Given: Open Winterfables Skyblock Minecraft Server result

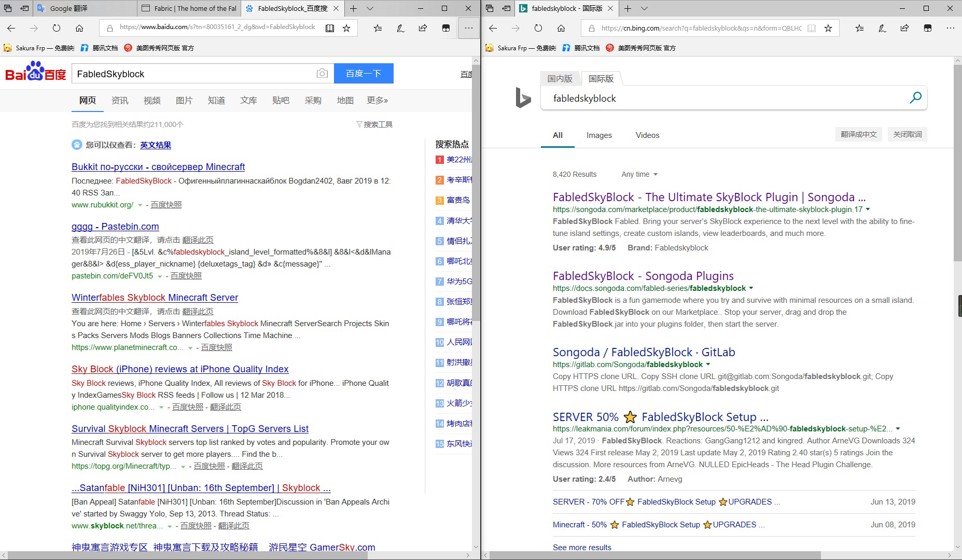Looking at the screenshot, I should 155,298.
